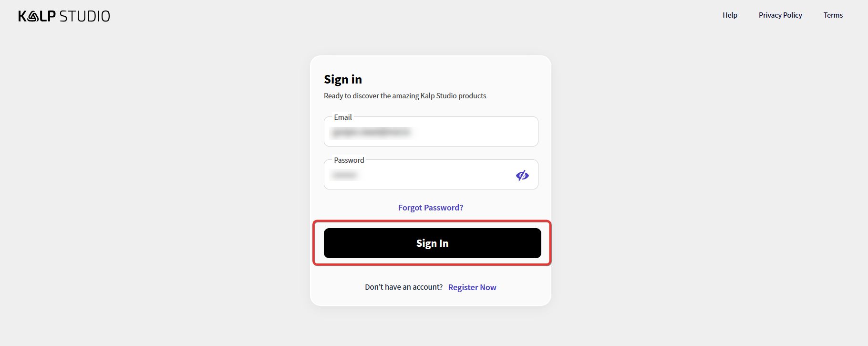868x346 pixels.
Task: Go to the Terms page
Action: point(833,15)
